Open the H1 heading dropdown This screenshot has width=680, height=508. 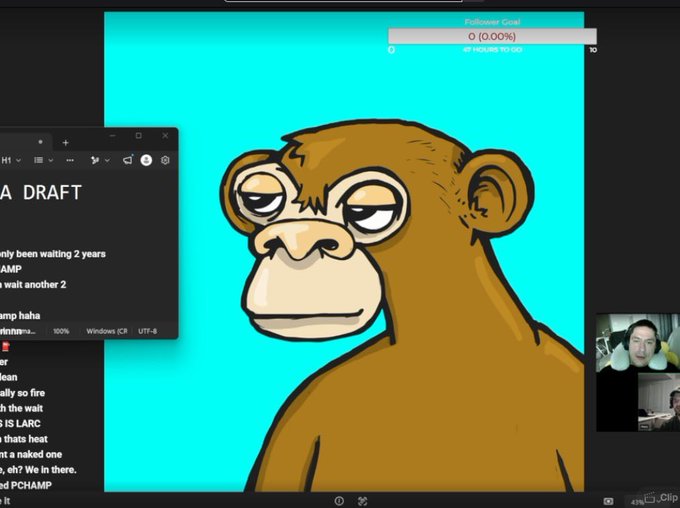point(11,161)
